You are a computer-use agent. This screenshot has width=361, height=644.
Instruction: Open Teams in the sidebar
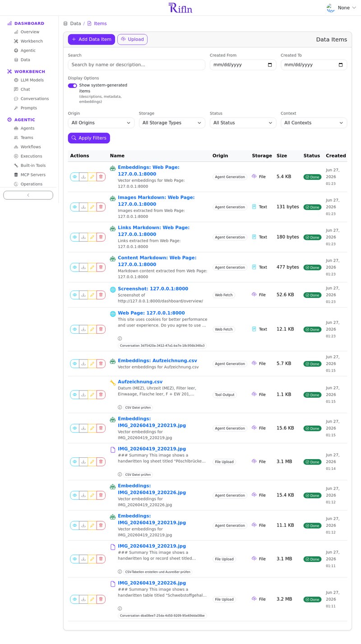click(x=27, y=138)
